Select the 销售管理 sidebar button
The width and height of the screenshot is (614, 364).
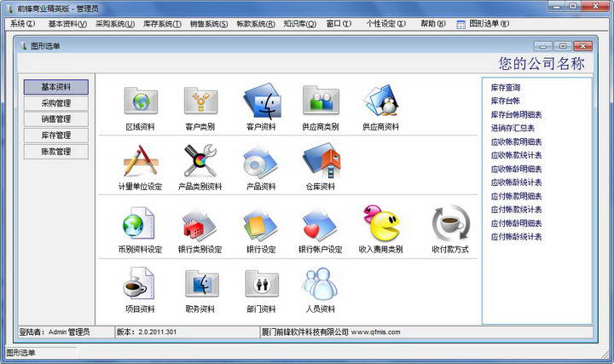[x=56, y=119]
